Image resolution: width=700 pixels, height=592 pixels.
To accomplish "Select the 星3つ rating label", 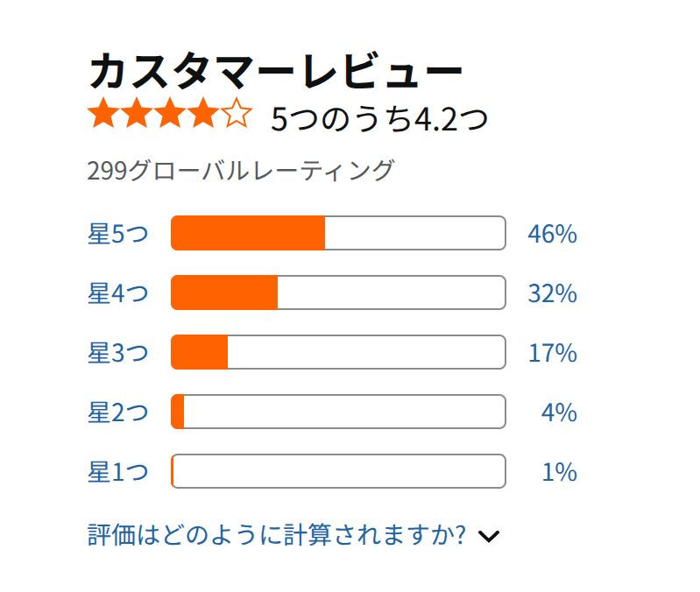I will tap(118, 352).
